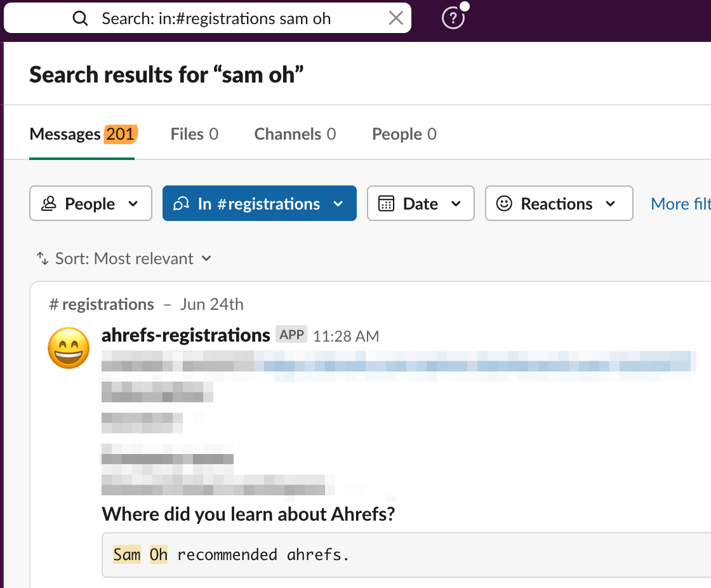Clear the search with the X icon
Viewport: 711px width, 588px height.
pyautogui.click(x=395, y=18)
